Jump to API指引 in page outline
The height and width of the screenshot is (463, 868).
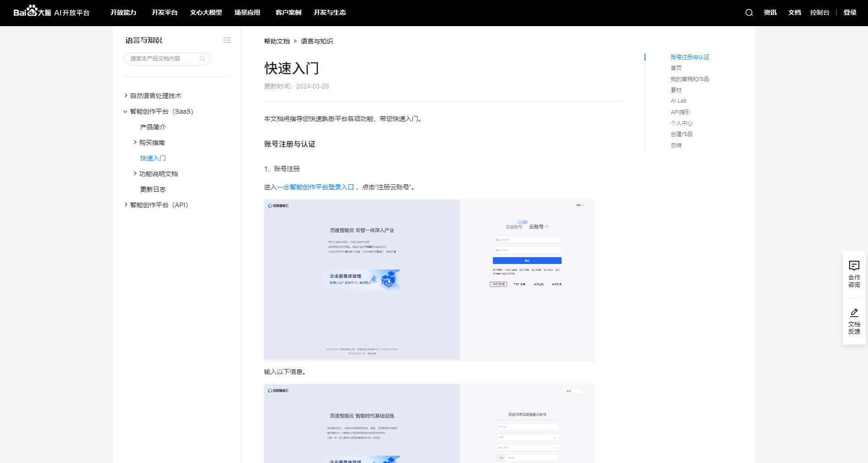pos(680,112)
